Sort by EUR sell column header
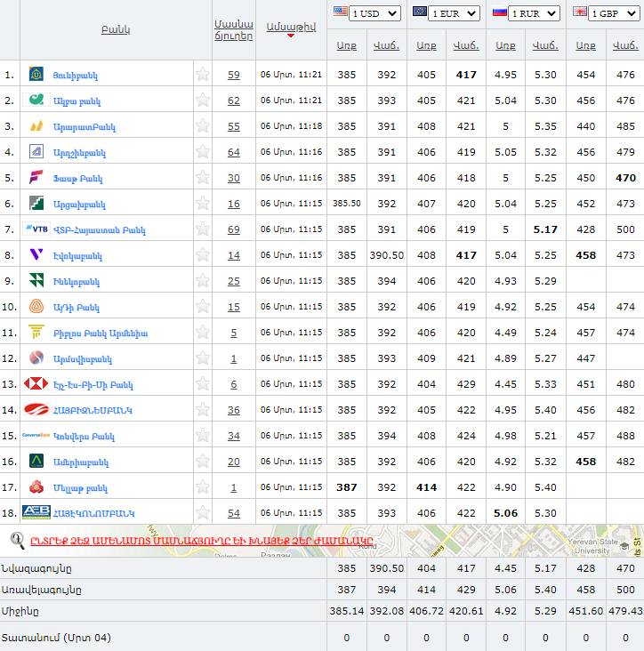Image resolution: width=644 pixels, height=651 pixels. coord(466,45)
